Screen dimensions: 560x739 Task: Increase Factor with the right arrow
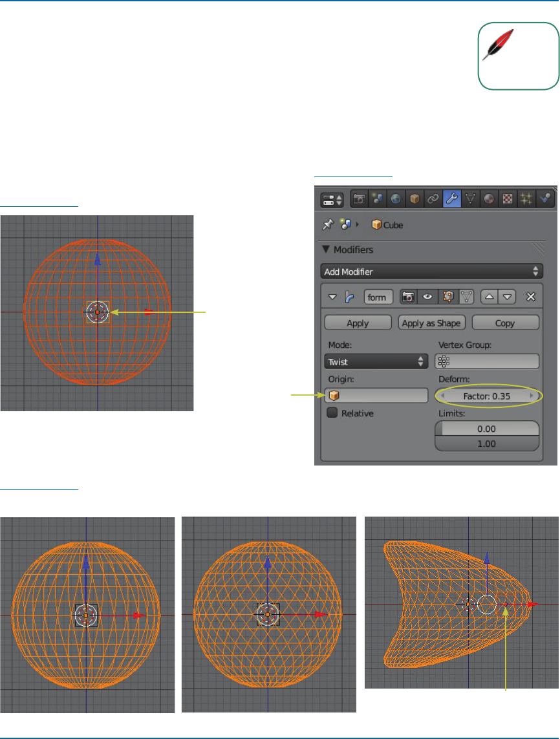[x=532, y=396]
